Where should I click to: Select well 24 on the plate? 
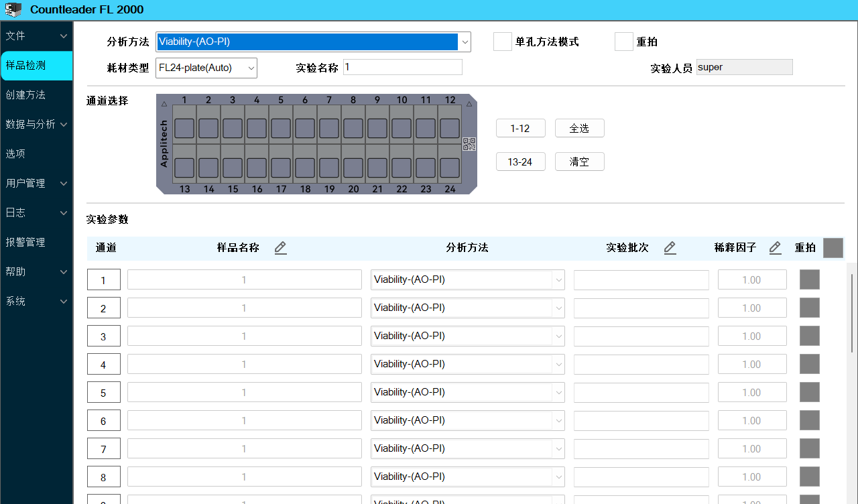pos(450,168)
